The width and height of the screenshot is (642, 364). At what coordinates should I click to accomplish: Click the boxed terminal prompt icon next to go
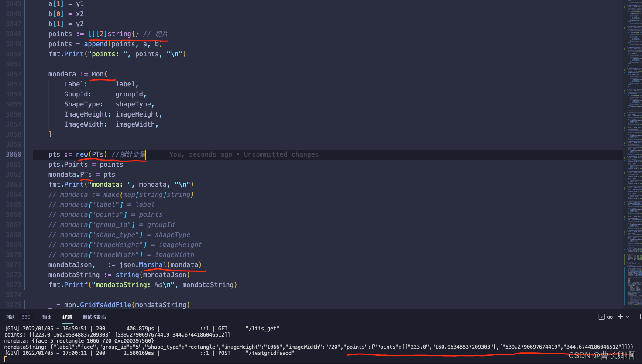[601, 317]
